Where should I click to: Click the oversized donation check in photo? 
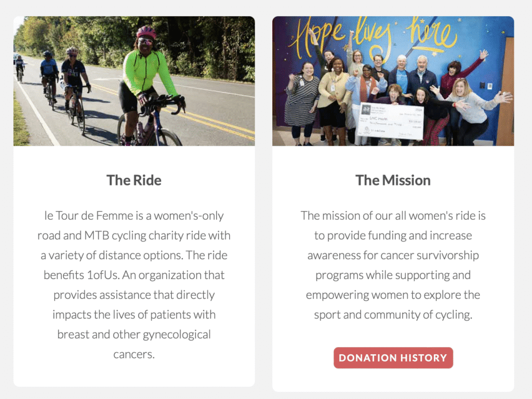click(391, 121)
